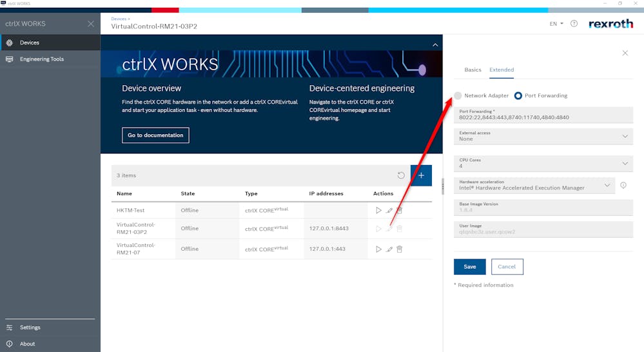Open the External access dropdown

[543, 137]
